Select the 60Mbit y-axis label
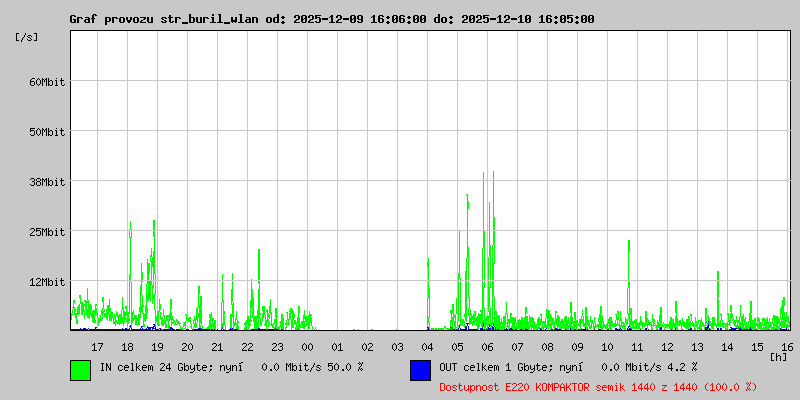This screenshot has width=800, height=400. tap(47, 82)
